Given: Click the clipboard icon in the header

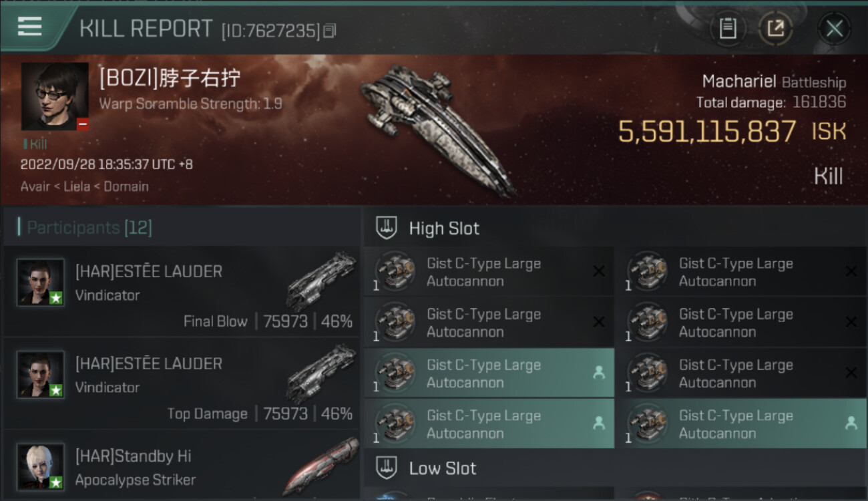Looking at the screenshot, I should click(727, 29).
